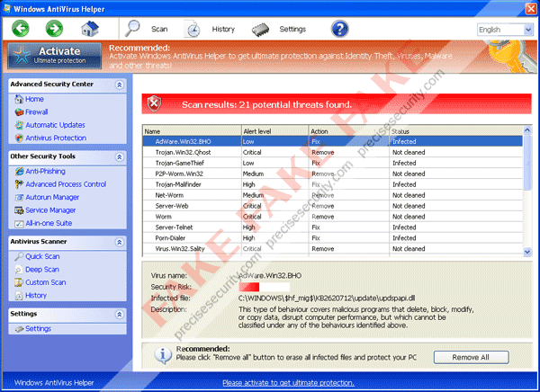Click the threat list scroll up arrow
The width and height of the screenshot is (540, 392).
click(x=526, y=129)
